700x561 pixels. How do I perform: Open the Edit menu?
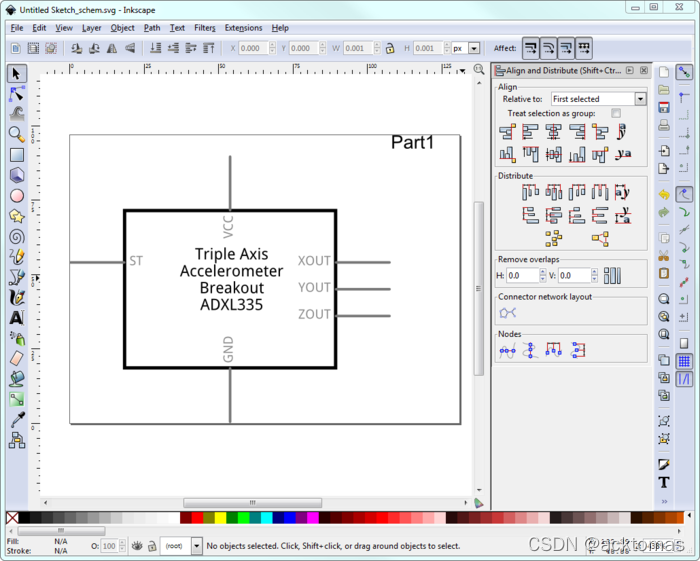[39, 28]
